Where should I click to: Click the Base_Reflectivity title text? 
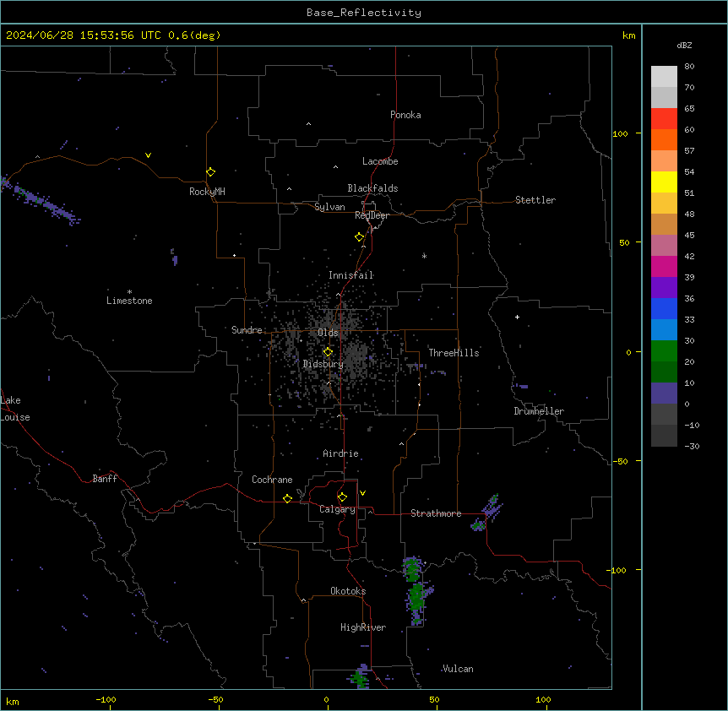click(364, 13)
